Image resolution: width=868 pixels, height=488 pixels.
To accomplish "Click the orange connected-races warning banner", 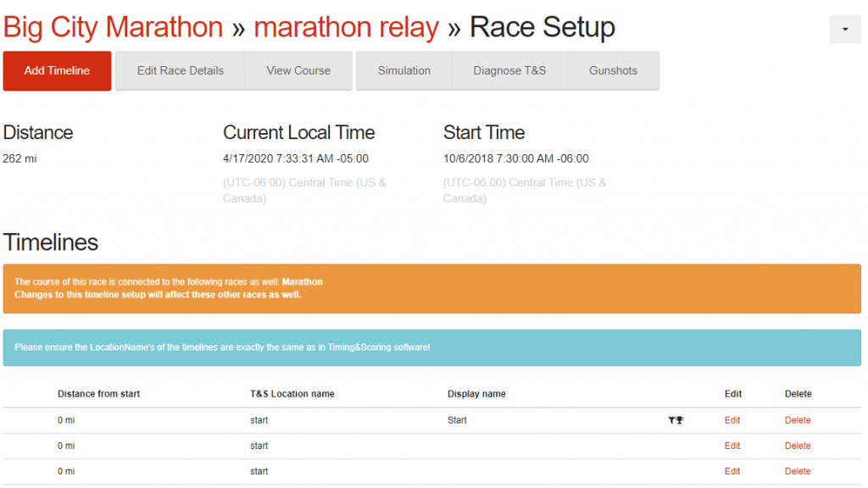I will point(431,289).
